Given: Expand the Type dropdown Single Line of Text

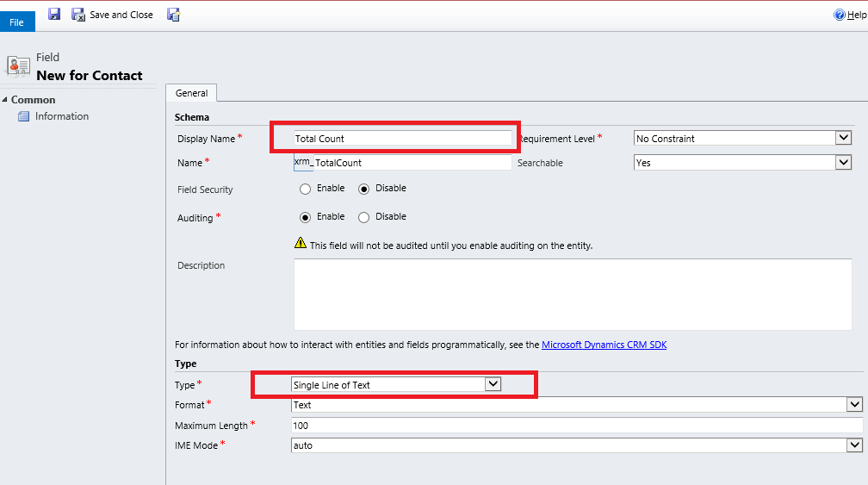Looking at the screenshot, I should pyautogui.click(x=396, y=384).
